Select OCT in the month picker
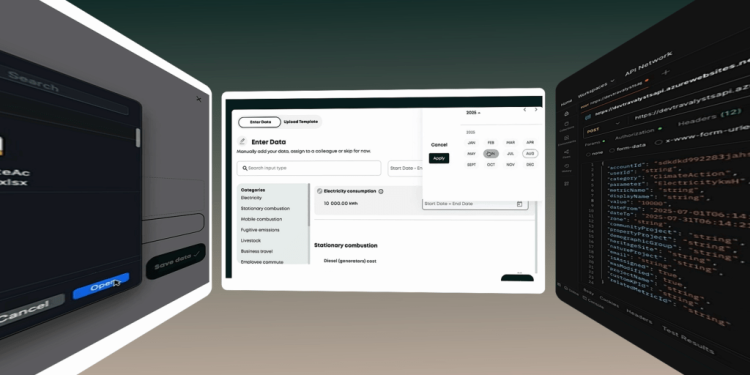The image size is (750, 375). point(491,165)
